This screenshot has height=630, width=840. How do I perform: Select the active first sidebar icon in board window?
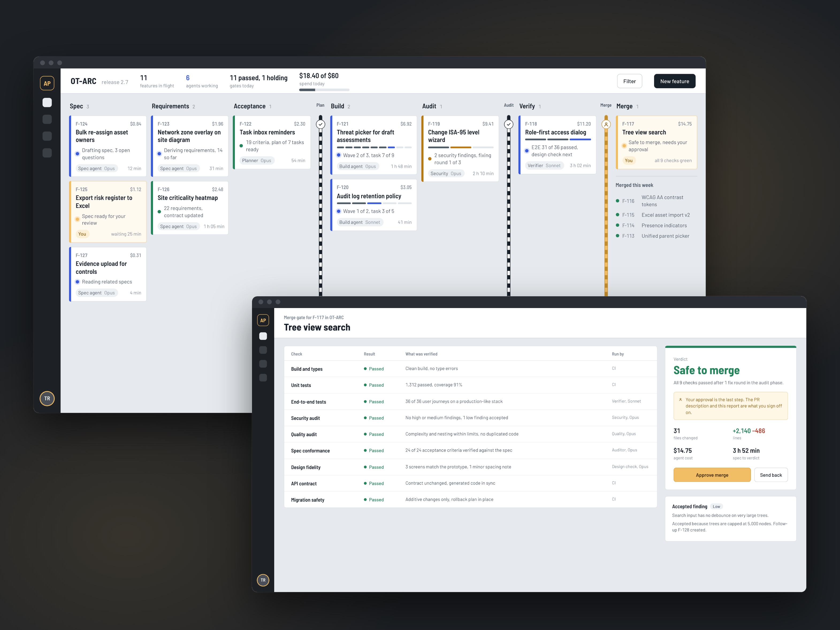47,102
